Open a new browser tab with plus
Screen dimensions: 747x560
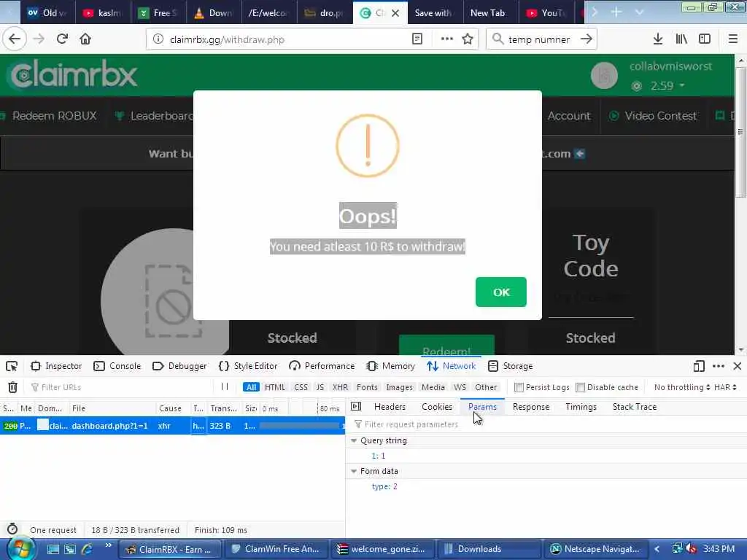pyautogui.click(x=616, y=12)
